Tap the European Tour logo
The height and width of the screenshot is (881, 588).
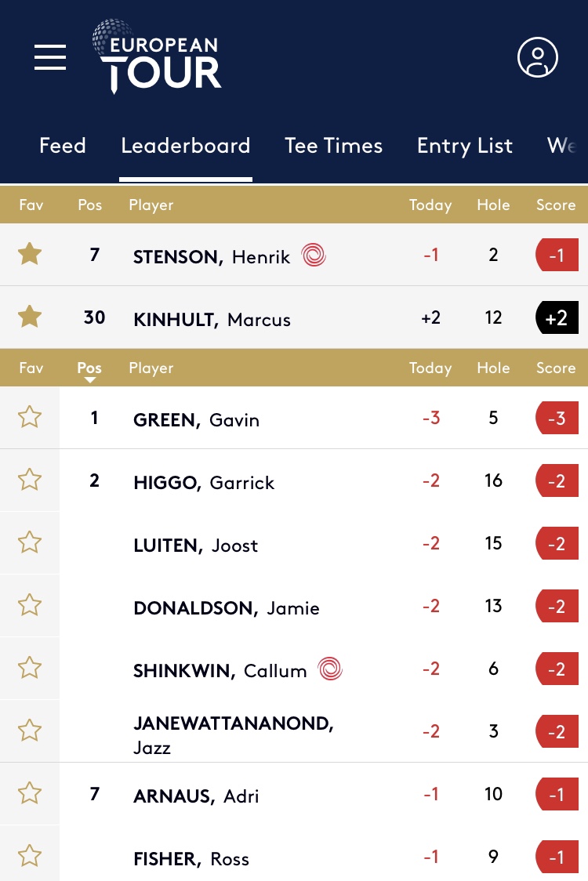157,56
